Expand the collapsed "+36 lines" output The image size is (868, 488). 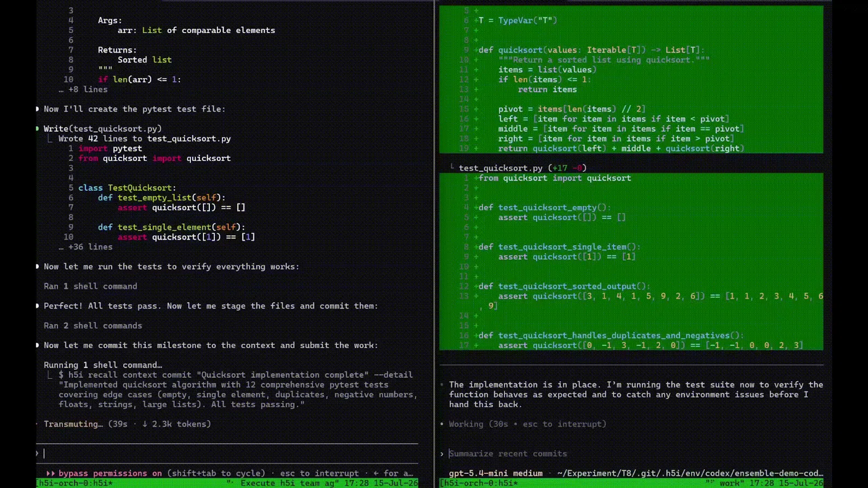click(86, 247)
